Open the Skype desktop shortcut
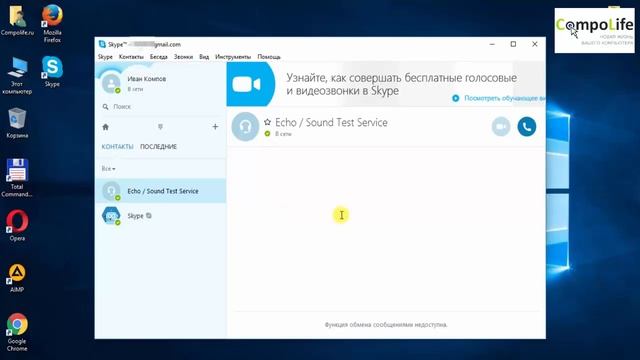The height and width of the screenshot is (360, 640). (x=52, y=71)
